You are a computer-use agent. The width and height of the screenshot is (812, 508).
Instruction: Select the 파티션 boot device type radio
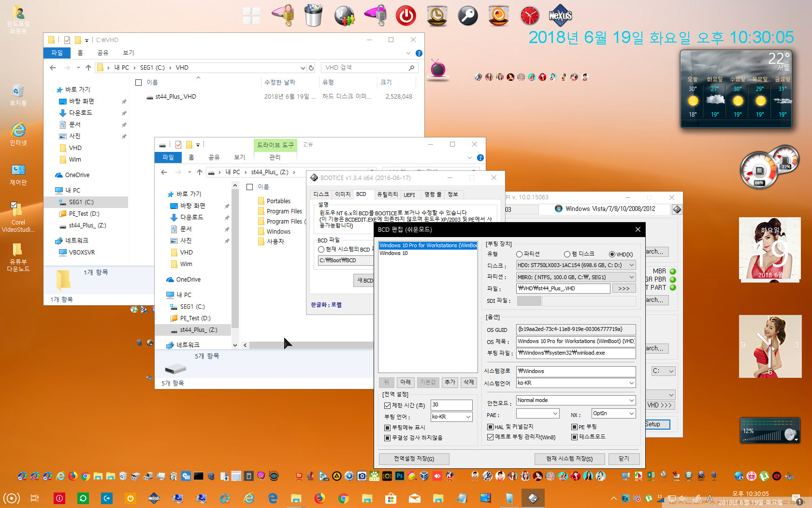(x=519, y=254)
